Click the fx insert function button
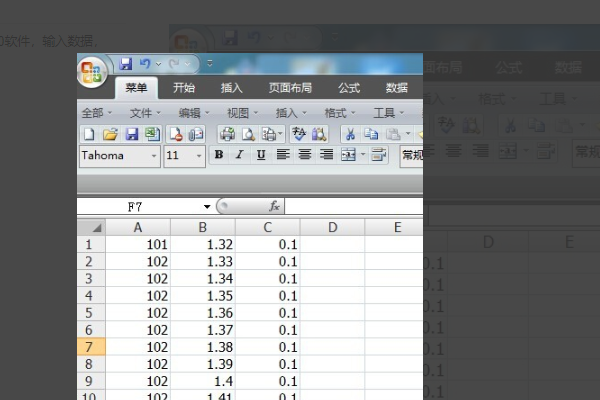 click(274, 206)
